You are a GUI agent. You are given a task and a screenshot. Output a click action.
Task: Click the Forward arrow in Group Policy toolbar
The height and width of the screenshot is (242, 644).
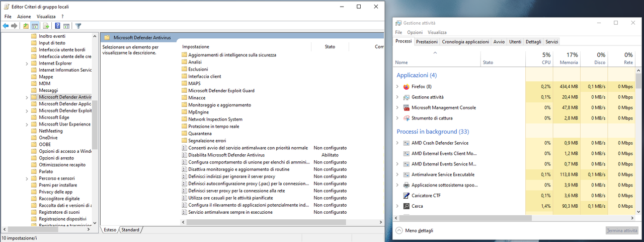pyautogui.click(x=14, y=26)
